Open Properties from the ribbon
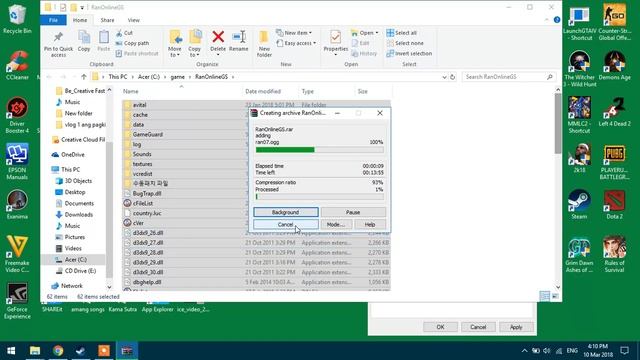Screen dimensions: 640x360 point(336,44)
